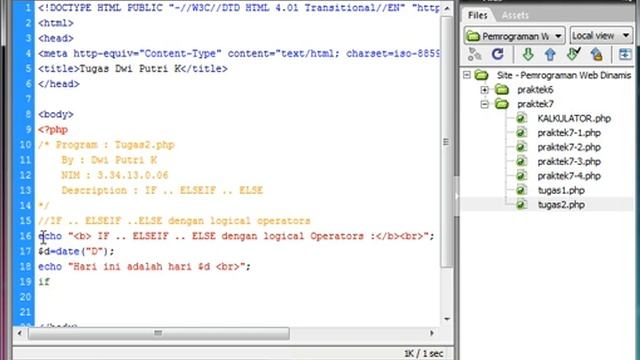Click the praktek7-1.php file icon

tap(521, 133)
